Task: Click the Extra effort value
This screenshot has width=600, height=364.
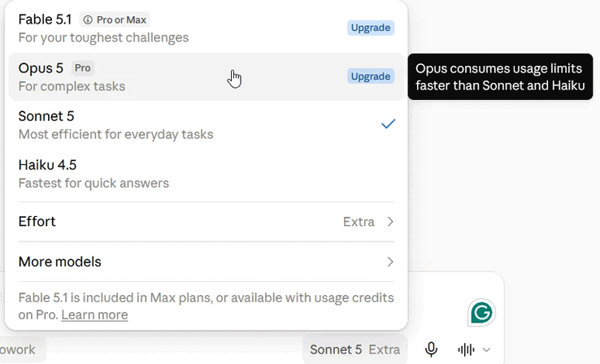Action: [x=359, y=222]
